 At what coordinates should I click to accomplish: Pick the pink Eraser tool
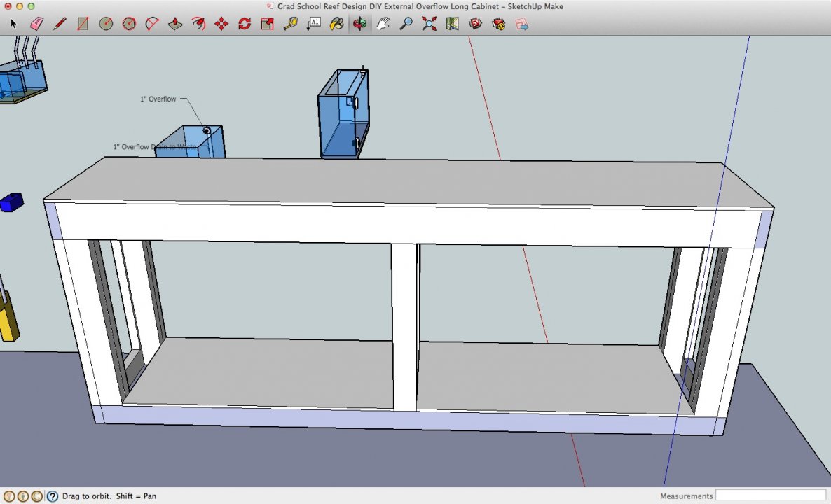point(36,24)
